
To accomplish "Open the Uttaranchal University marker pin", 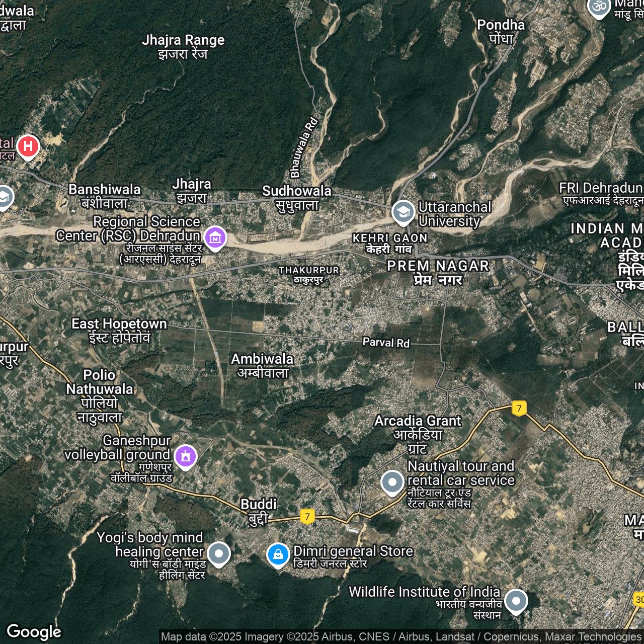I will [x=403, y=212].
